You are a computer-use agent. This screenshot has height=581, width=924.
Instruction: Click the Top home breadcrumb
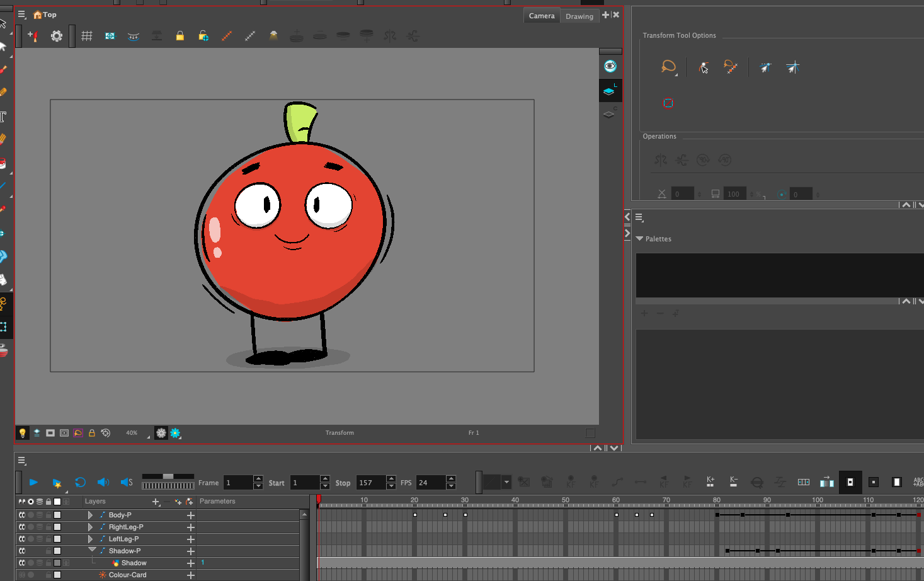(x=45, y=14)
